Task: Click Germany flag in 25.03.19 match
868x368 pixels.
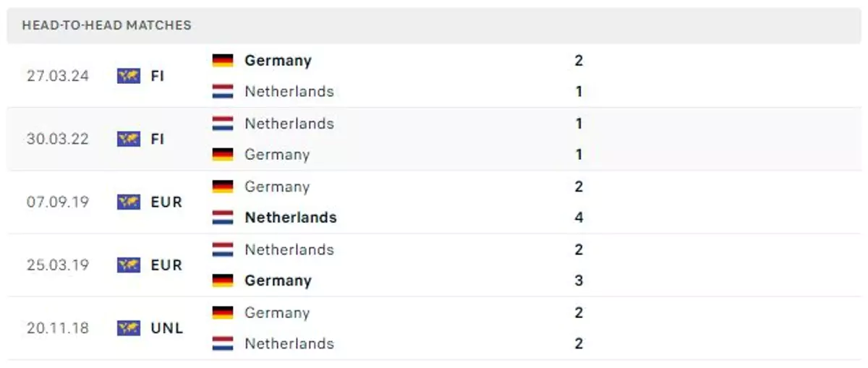Action: (x=223, y=281)
